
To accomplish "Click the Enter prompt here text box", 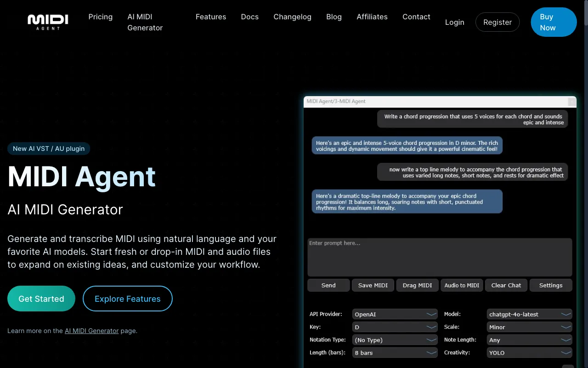I will (x=440, y=257).
